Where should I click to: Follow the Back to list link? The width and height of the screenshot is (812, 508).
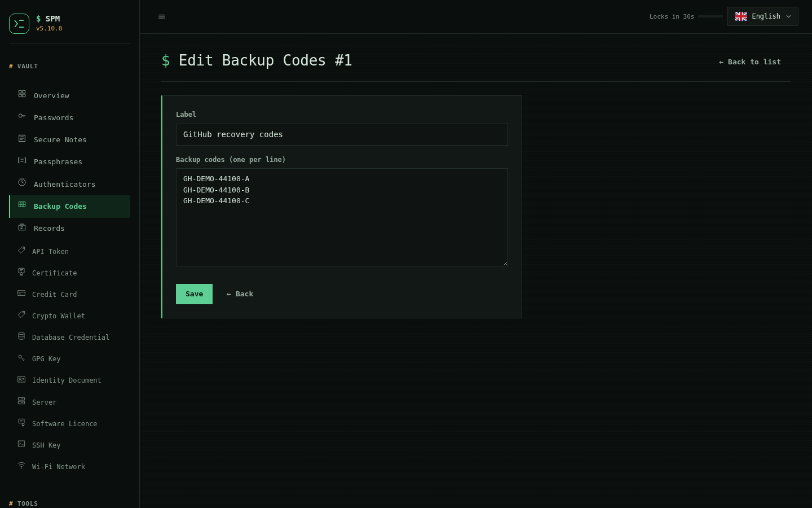click(750, 62)
